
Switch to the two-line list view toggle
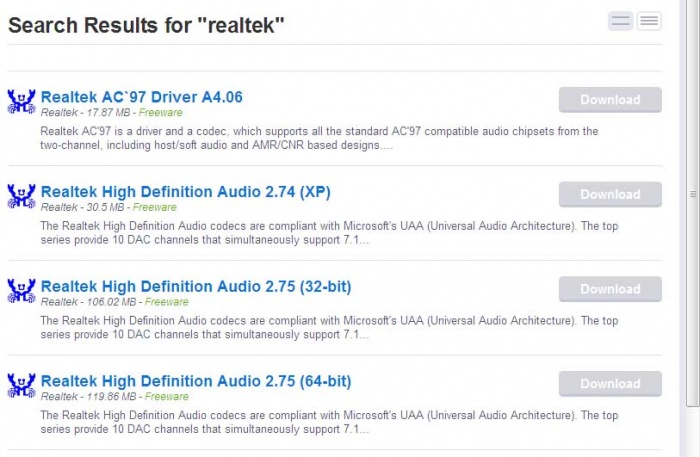(x=620, y=21)
